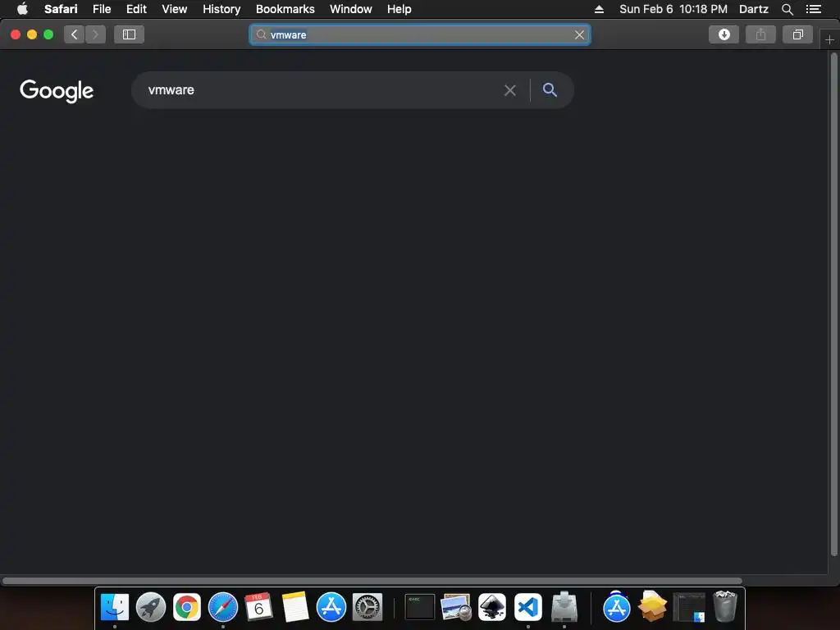
Task: Open Notification Center
Action: pyautogui.click(x=813, y=9)
